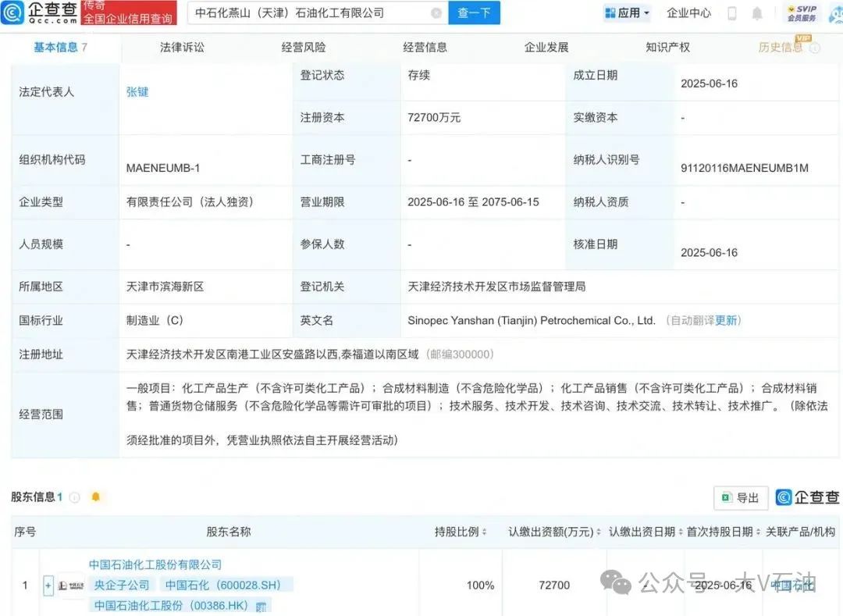This screenshot has height=616, width=843.
Task: Click the 2025-06-16 成立日期 value
Action: [x=709, y=84]
